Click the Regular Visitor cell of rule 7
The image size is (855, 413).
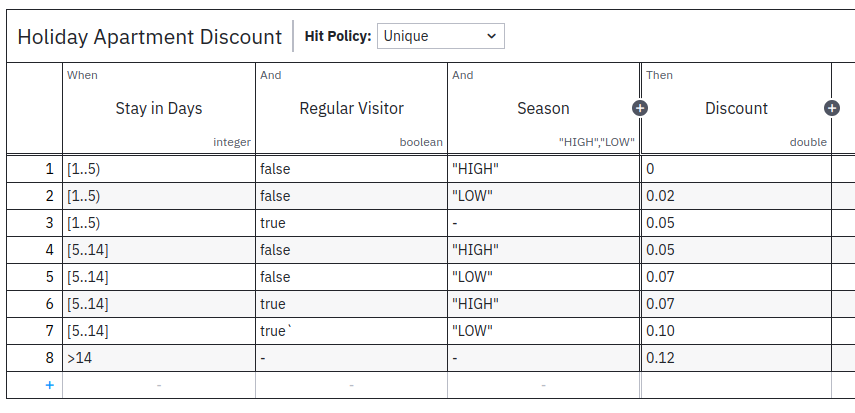pyautogui.click(x=351, y=331)
